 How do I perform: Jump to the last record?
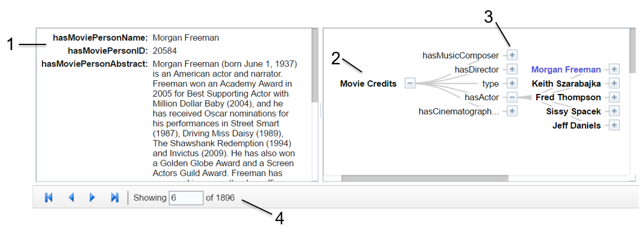[115, 198]
